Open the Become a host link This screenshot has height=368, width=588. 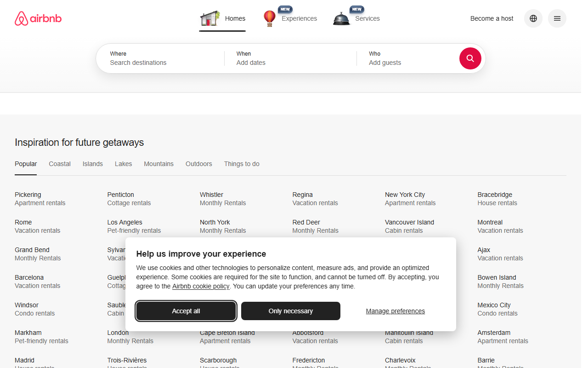[x=492, y=18]
